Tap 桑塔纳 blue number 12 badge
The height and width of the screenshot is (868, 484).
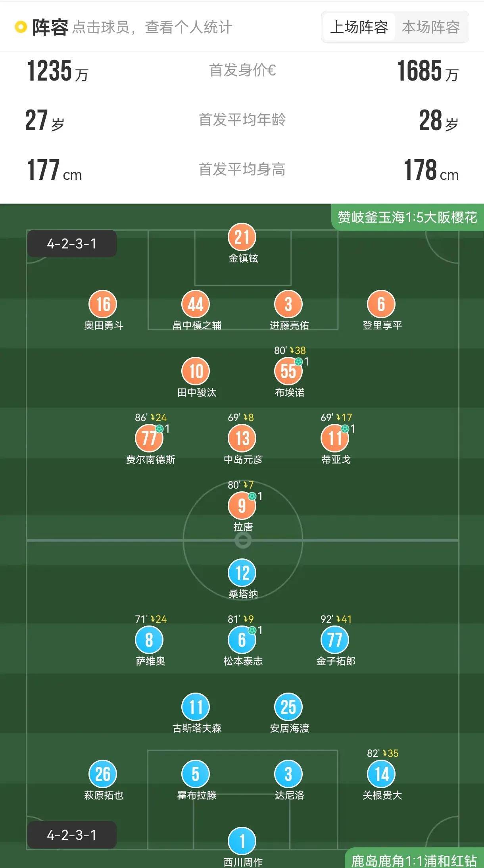coord(242,573)
